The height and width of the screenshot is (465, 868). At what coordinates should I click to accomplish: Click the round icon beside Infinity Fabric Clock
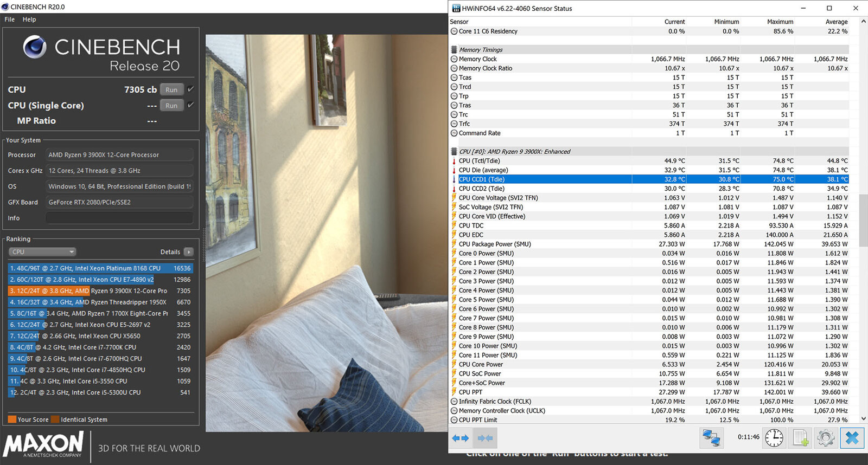[454, 402]
